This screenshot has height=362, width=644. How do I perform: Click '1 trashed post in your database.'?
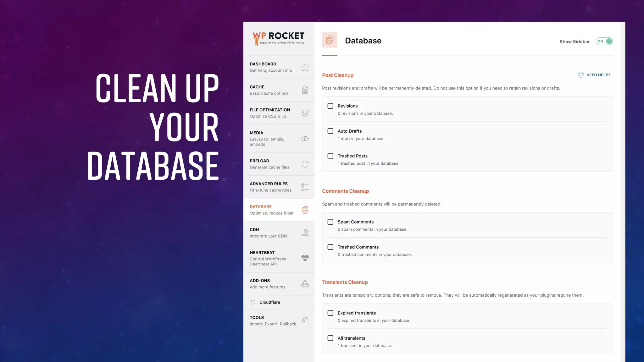tap(369, 163)
